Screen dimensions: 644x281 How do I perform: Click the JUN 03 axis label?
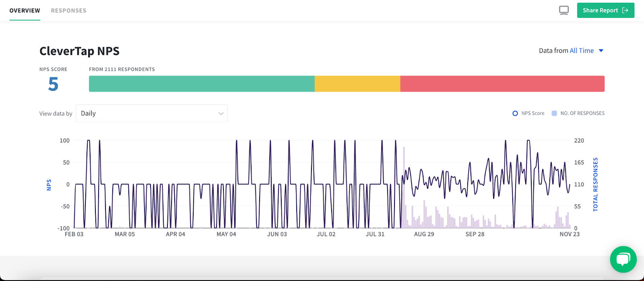tap(277, 234)
